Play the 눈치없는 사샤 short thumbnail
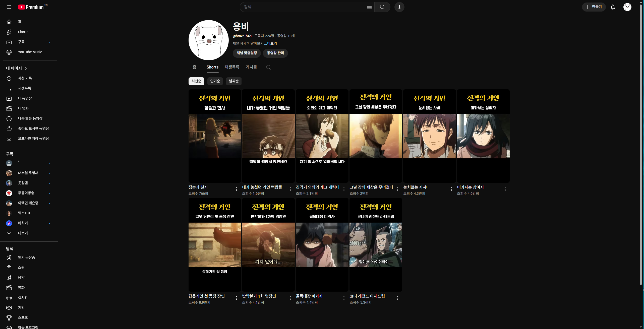 430,136
